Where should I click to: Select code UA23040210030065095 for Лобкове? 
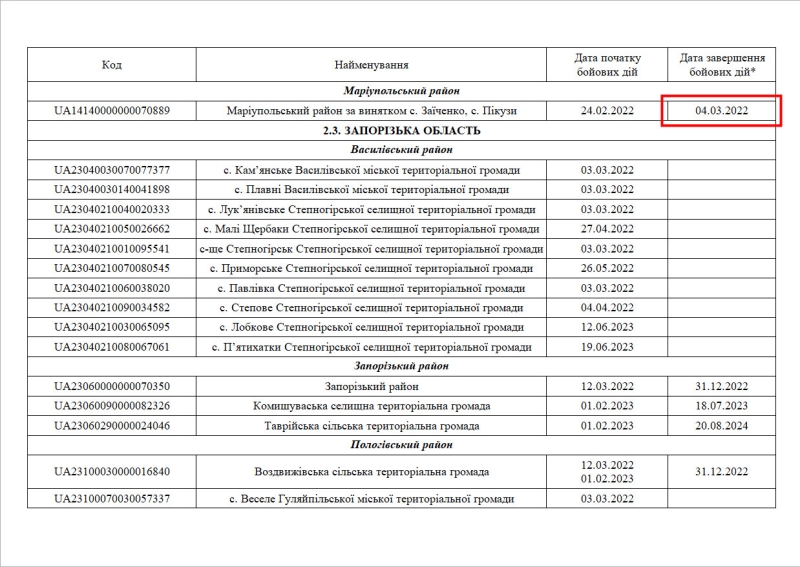coord(111,327)
